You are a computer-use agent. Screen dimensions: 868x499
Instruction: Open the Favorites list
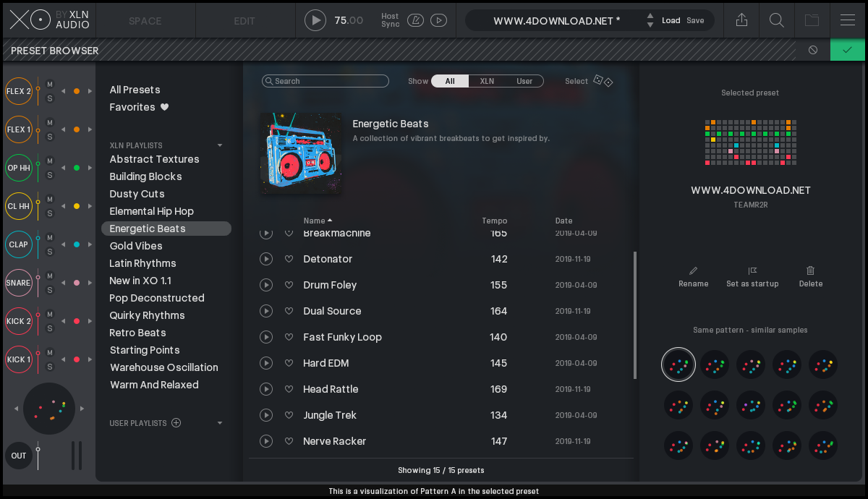[x=139, y=107]
